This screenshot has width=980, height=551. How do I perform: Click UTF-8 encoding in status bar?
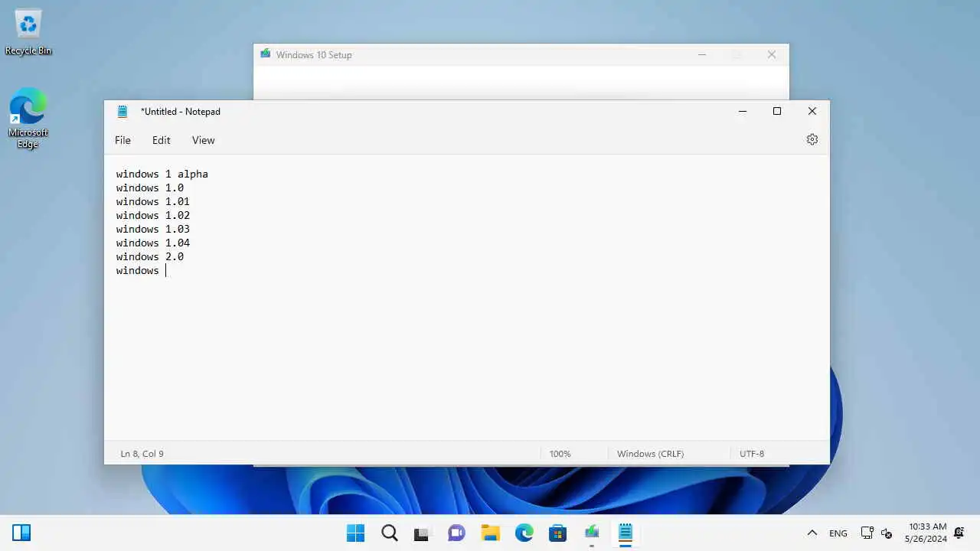point(752,454)
